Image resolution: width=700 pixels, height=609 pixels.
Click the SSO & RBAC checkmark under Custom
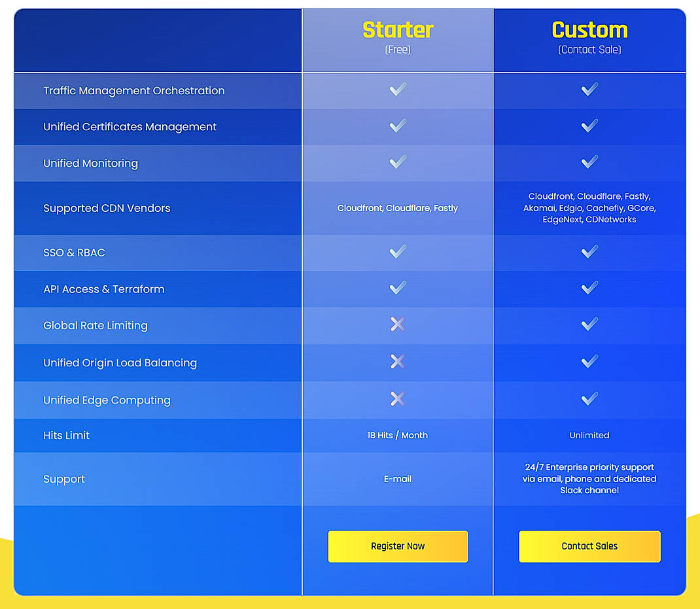588,252
